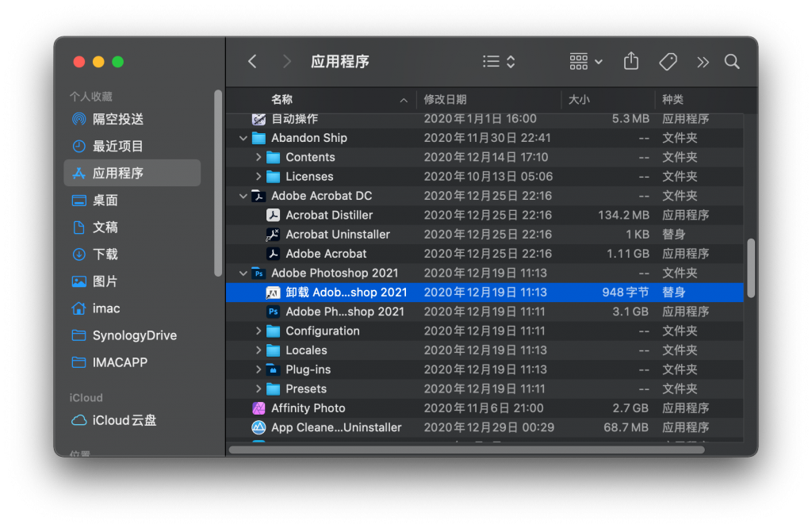Open iCloud云盘 in sidebar
This screenshot has width=812, height=528.
click(x=132, y=420)
